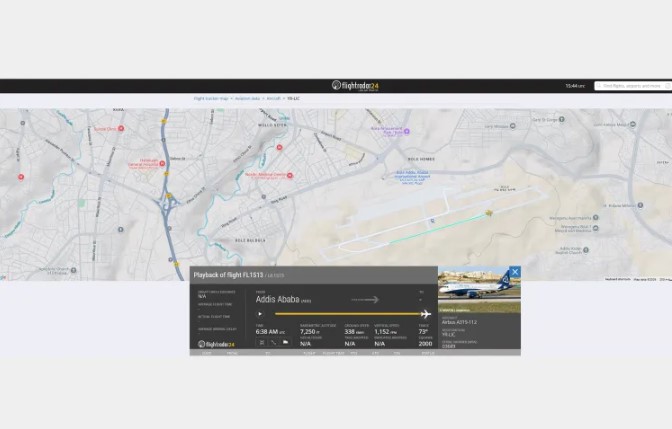Click the Addis Ababa origin label
This screenshot has width=672, height=429.
[277, 299]
